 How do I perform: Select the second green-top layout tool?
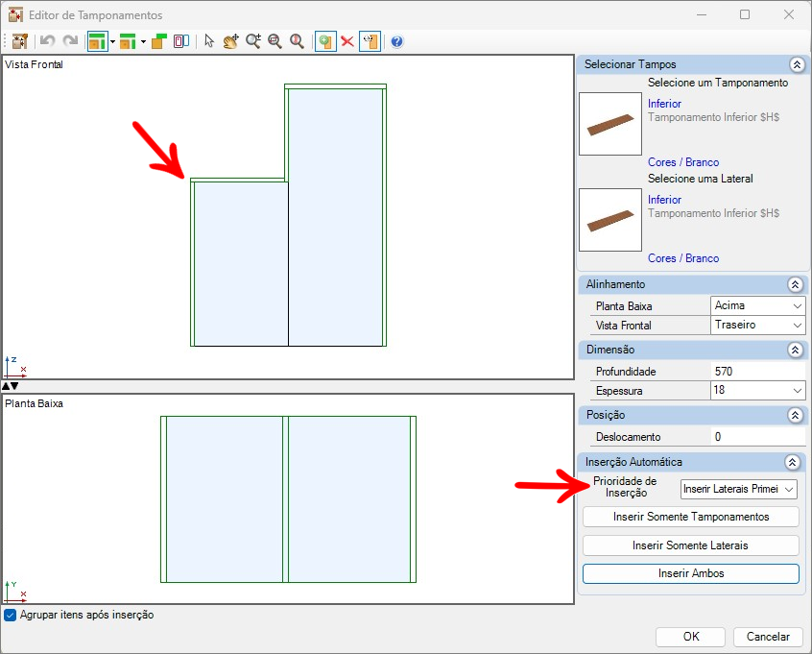pos(128,41)
